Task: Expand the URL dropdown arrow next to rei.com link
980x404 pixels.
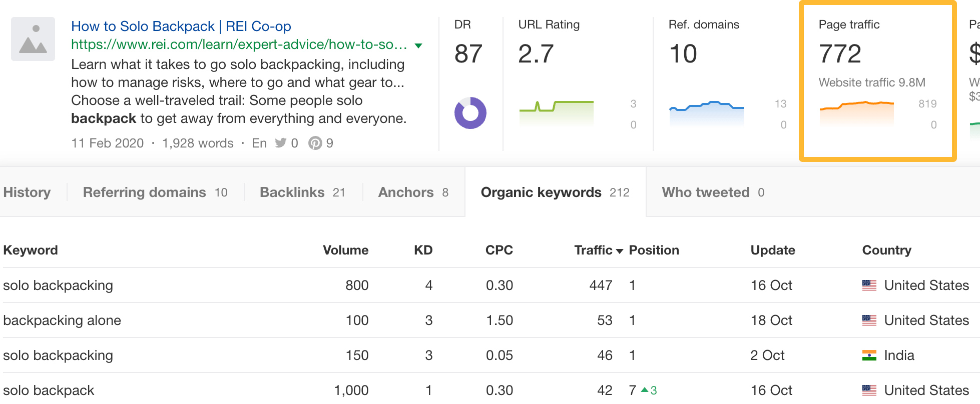Action: pos(418,45)
